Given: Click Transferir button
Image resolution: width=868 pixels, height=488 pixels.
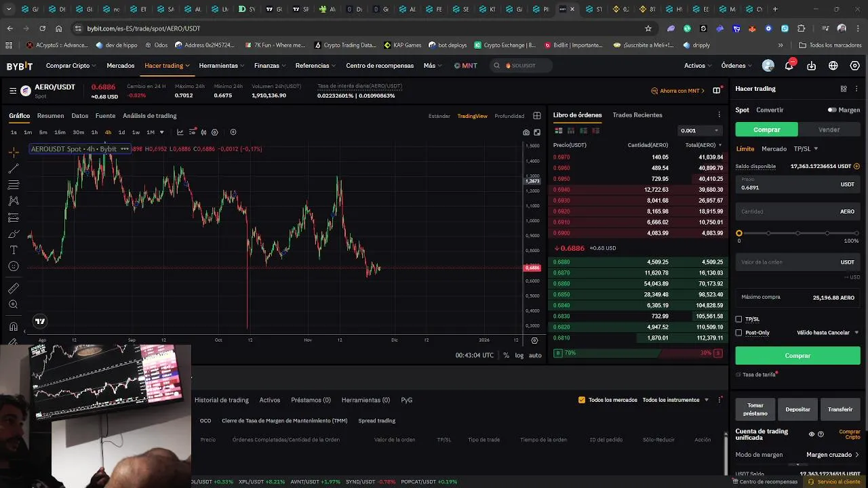Looking at the screenshot, I should click(x=840, y=409).
